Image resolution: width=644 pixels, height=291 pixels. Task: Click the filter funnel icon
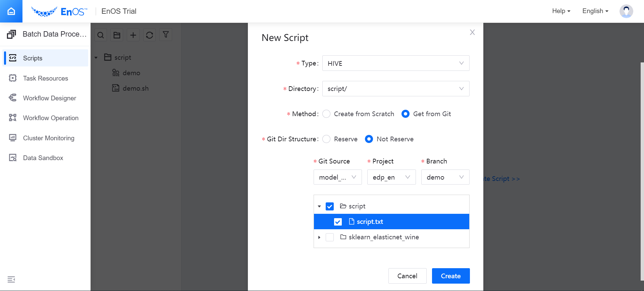pyautogui.click(x=166, y=35)
